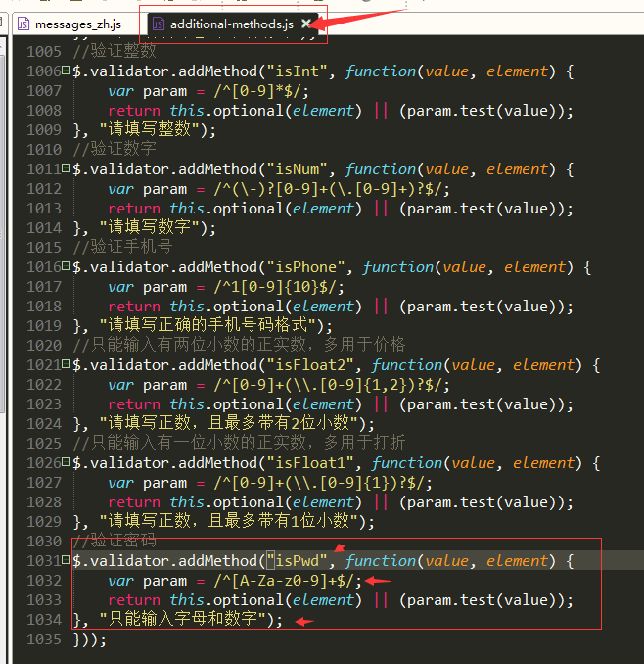The width and height of the screenshot is (644, 664).
Task: Click the comment on line 1020 about 价格
Action: [239, 345]
